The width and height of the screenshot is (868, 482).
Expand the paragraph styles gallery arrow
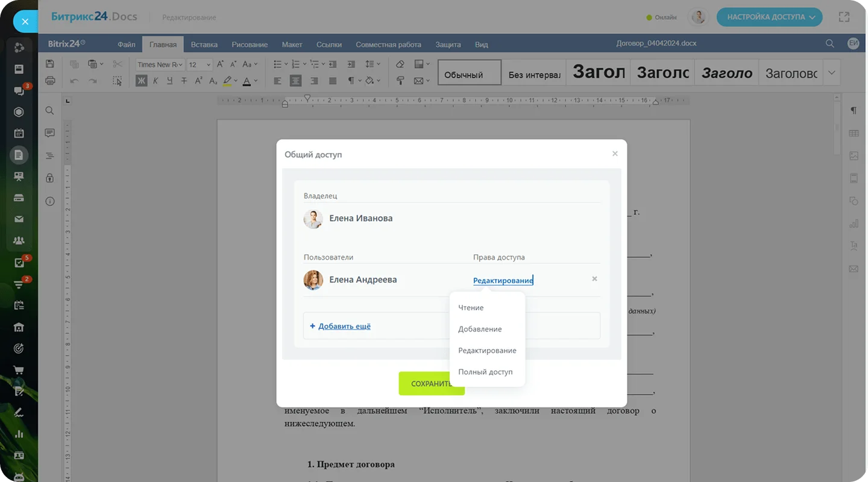coord(832,73)
